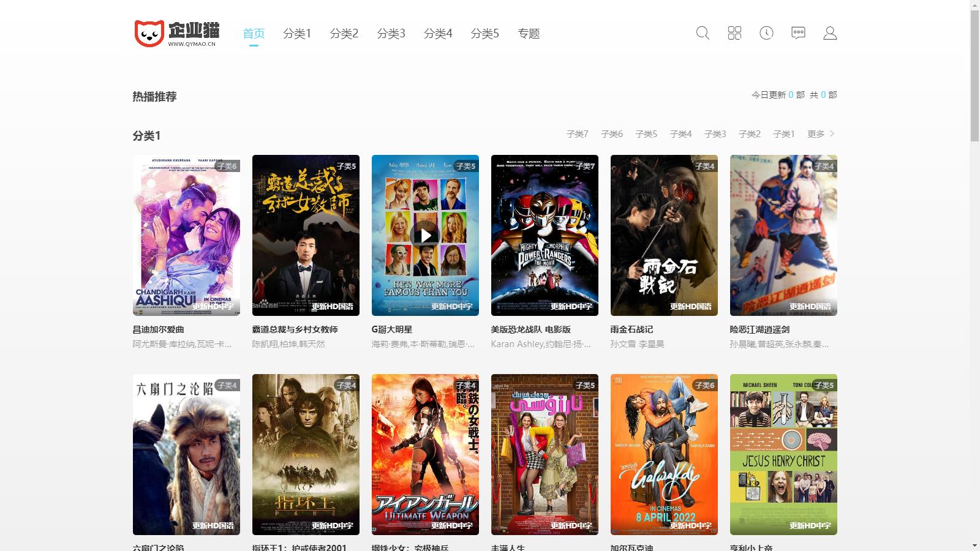Image resolution: width=980 pixels, height=551 pixels.
Task: Click title 霸道总裁与乡村女教师
Action: [x=295, y=329]
